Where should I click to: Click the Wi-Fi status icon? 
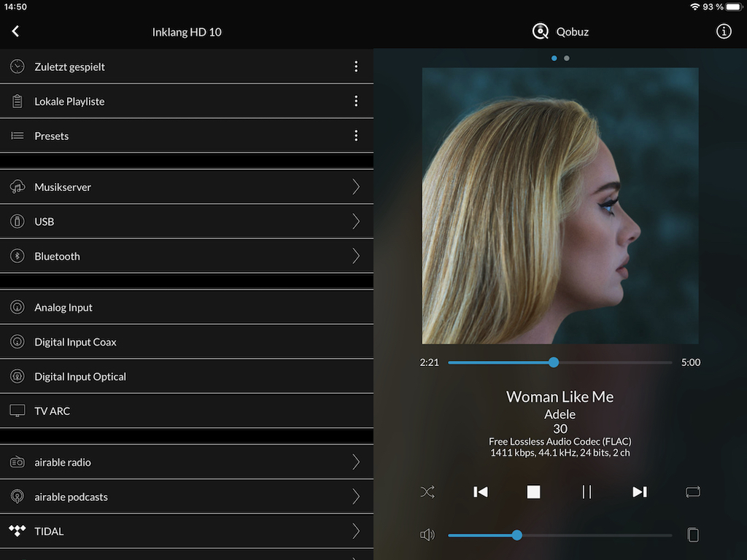click(694, 7)
